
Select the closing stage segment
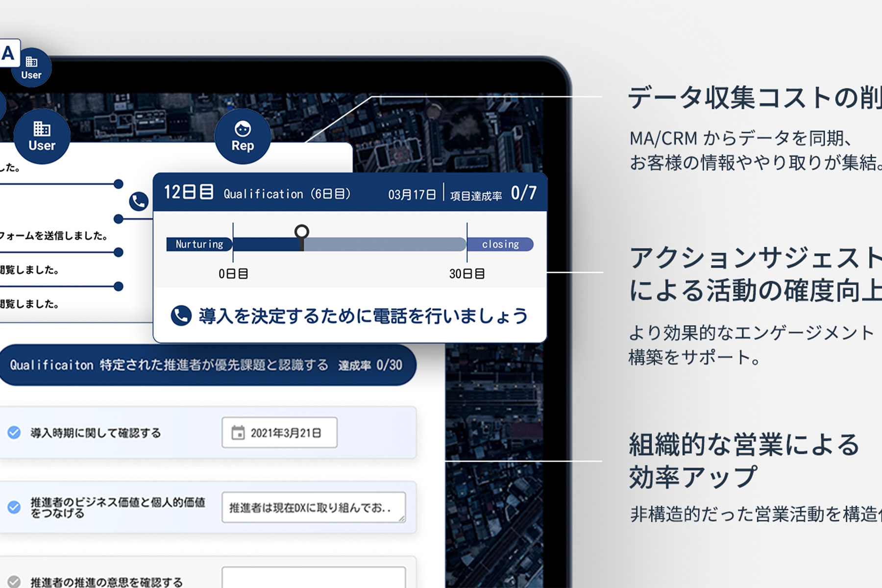500,244
